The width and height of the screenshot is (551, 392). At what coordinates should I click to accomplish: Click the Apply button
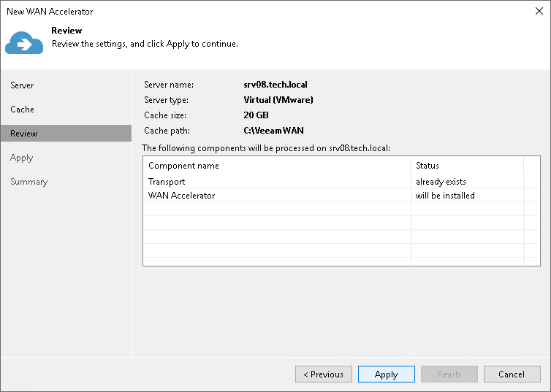(386, 374)
